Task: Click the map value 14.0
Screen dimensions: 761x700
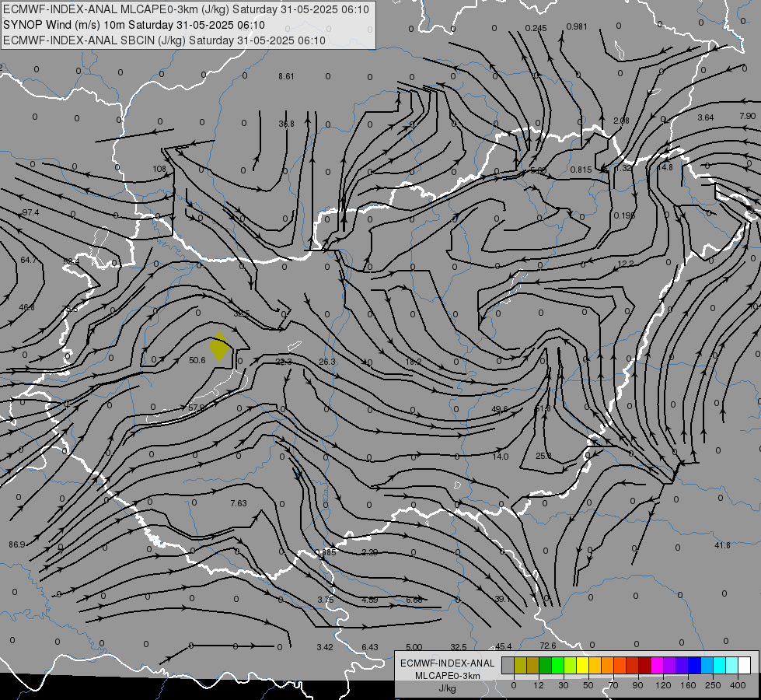Action: tap(501, 457)
